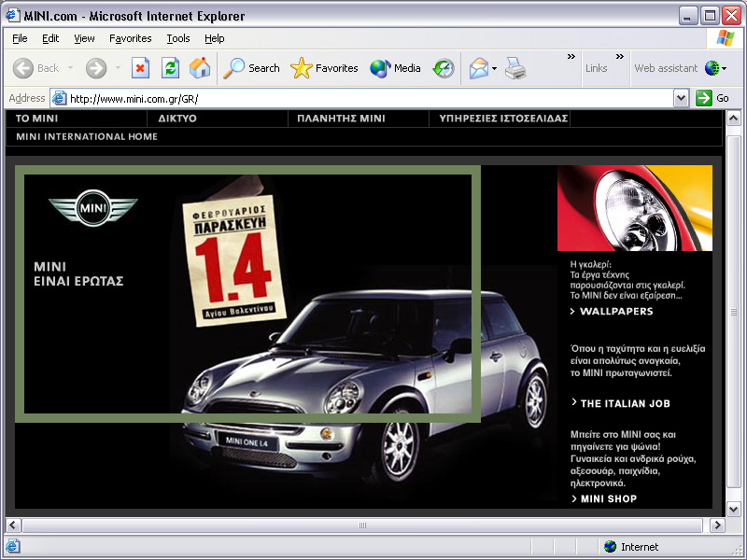Open Forward button history dropdown arrow

[118, 68]
